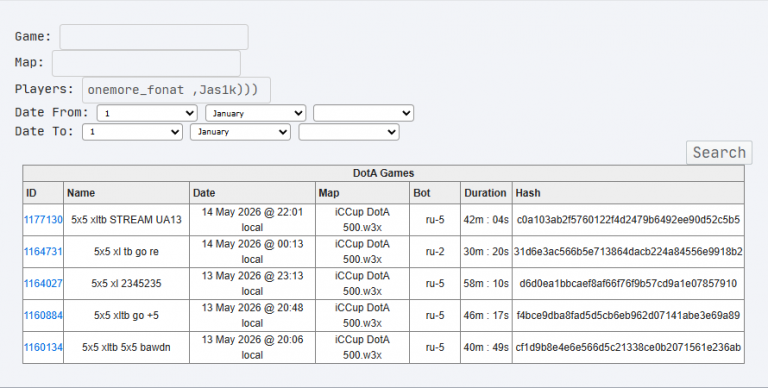This screenshot has width=768, height=388.
Task: Open game ID 1160884 link
Action: click(x=43, y=315)
